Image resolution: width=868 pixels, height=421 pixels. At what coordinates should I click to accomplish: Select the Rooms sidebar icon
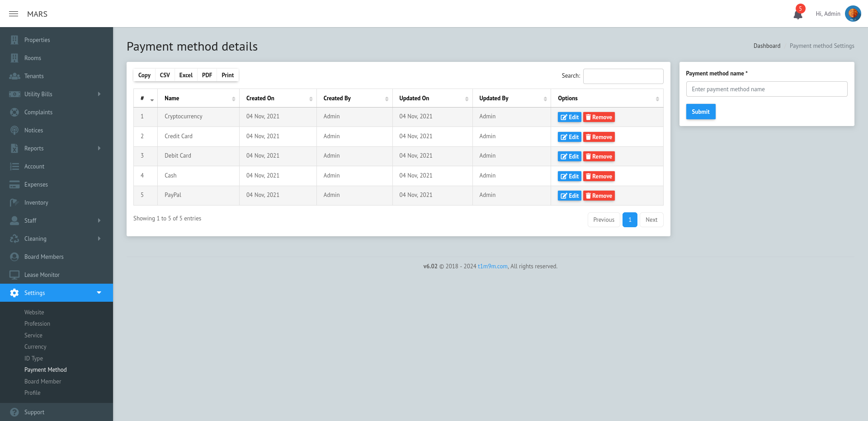pyautogui.click(x=14, y=58)
